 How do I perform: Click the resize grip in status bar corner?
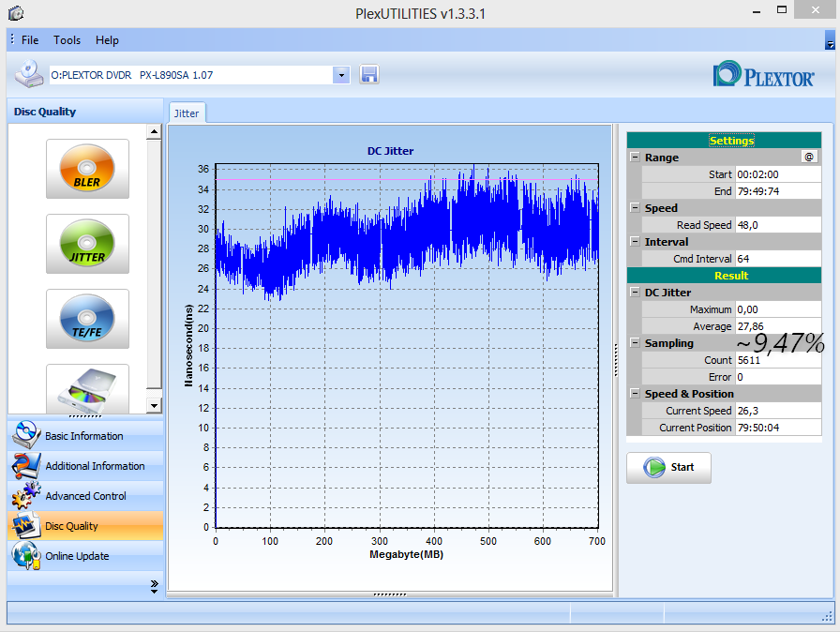pyautogui.click(x=828, y=616)
